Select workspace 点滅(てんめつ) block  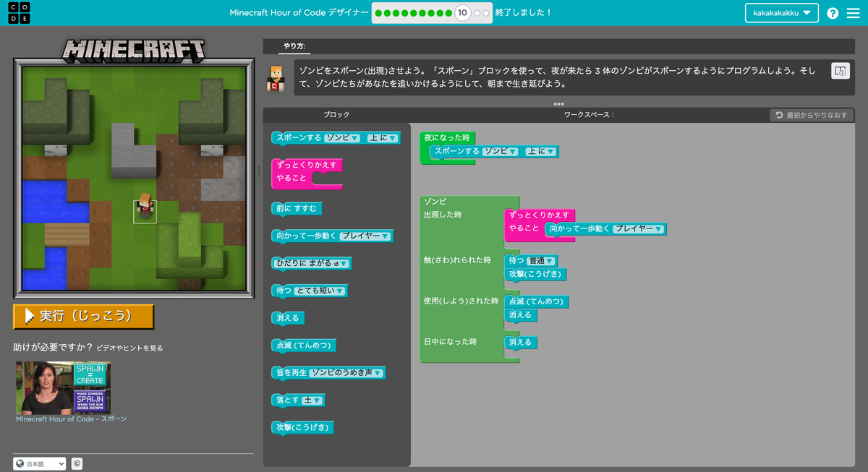point(537,301)
